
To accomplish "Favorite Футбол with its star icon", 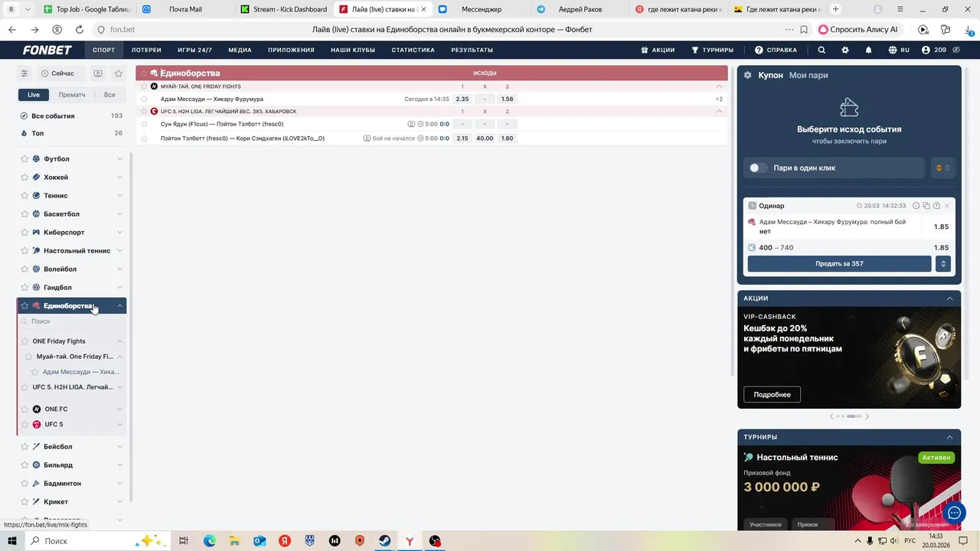I will [x=24, y=159].
